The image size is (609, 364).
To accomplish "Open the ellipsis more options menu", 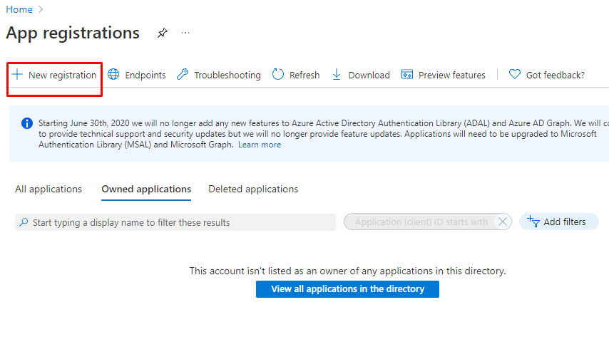I will [x=185, y=33].
